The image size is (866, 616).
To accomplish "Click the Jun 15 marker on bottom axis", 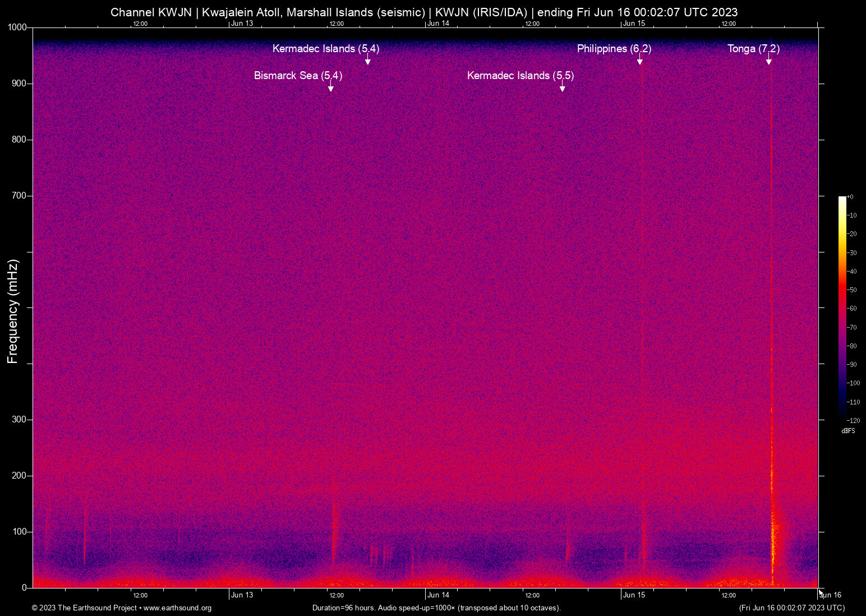I will click(634, 595).
